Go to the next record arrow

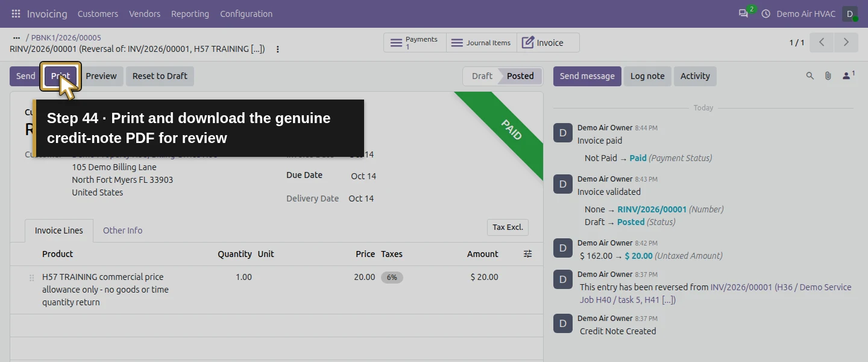tap(846, 42)
